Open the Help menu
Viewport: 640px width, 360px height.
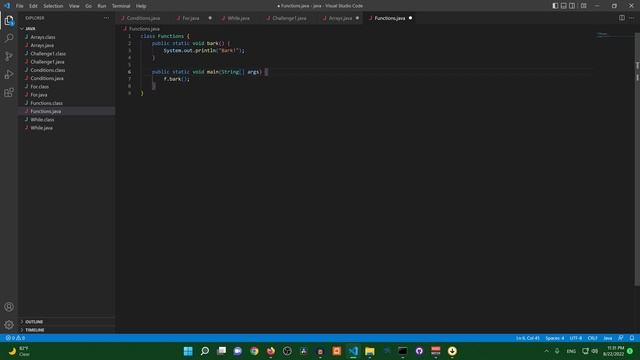(141, 6)
